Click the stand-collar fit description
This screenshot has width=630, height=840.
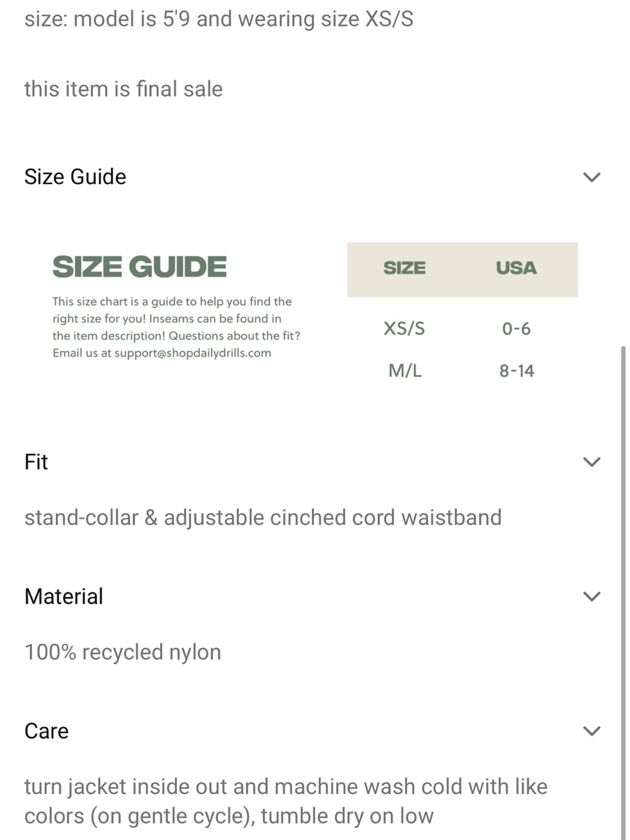click(263, 517)
